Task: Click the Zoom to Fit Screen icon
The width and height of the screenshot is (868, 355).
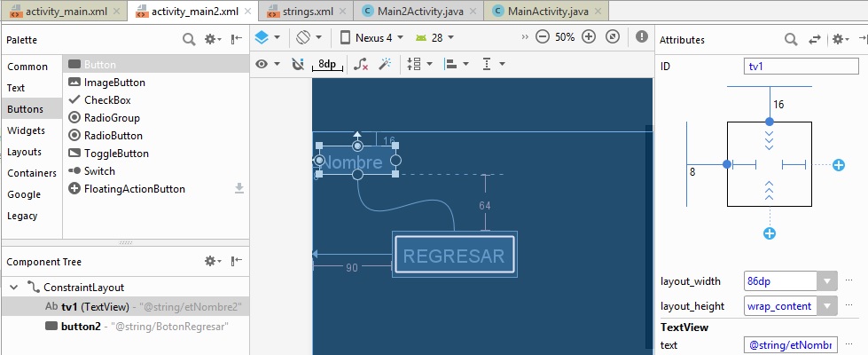Action: (612, 37)
